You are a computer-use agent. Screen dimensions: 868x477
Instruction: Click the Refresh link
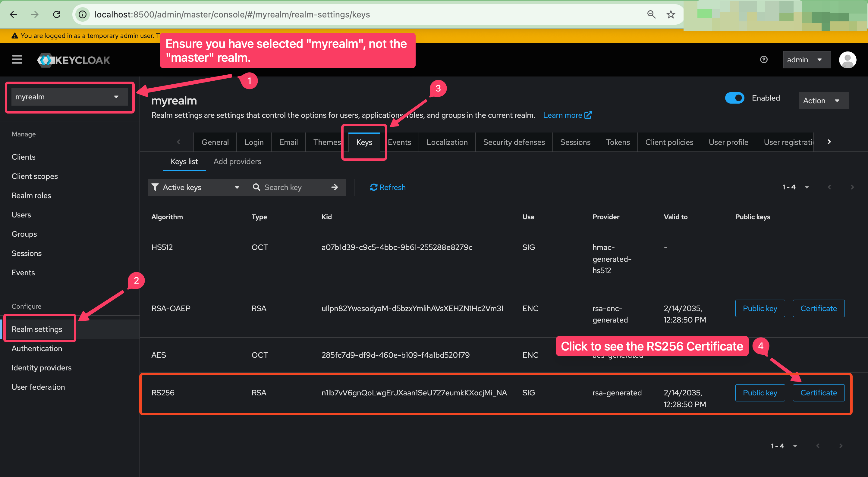click(x=388, y=187)
